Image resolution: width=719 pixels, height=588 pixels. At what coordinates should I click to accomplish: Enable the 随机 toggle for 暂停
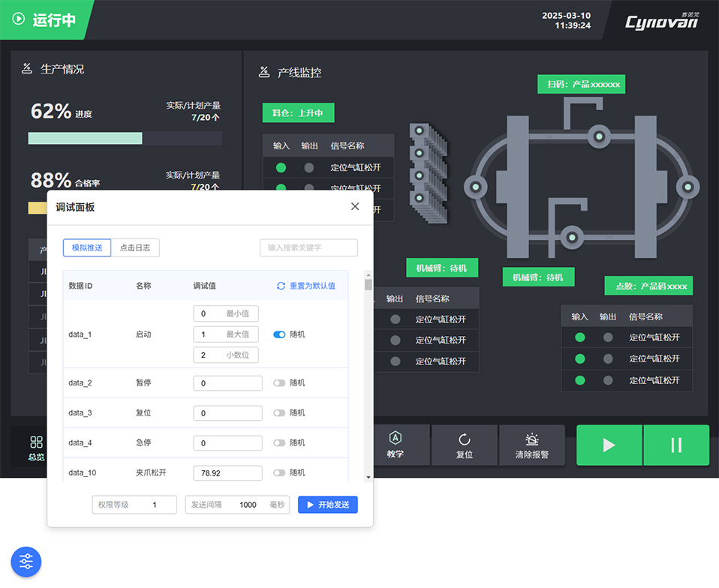pyautogui.click(x=279, y=383)
